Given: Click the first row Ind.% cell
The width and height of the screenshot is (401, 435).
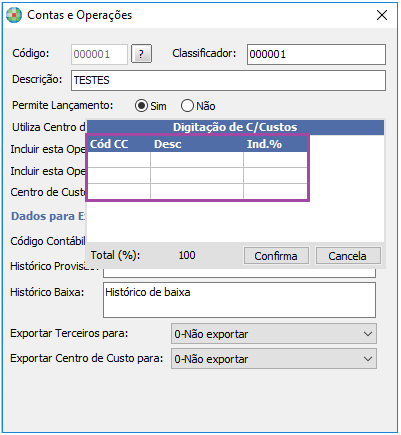Looking at the screenshot, I should [x=275, y=160].
